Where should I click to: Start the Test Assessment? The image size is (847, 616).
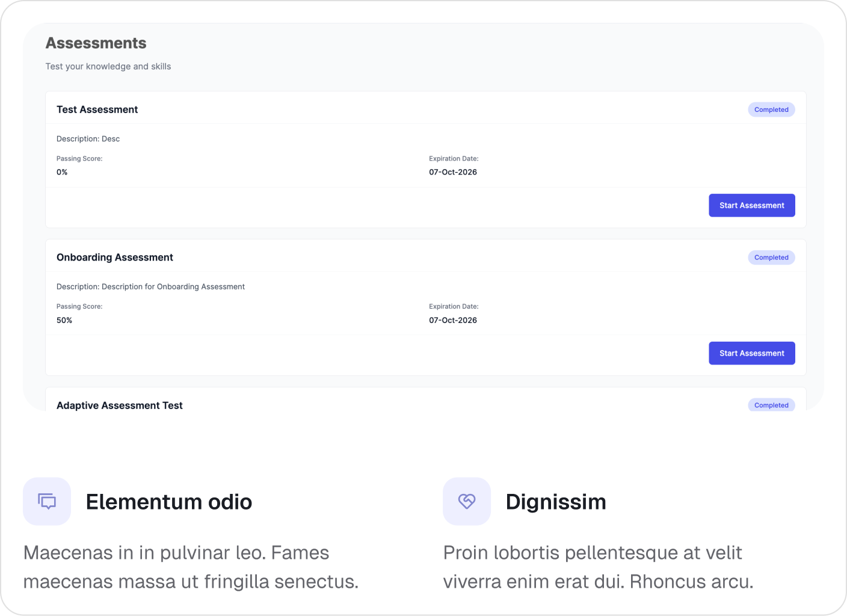click(751, 205)
